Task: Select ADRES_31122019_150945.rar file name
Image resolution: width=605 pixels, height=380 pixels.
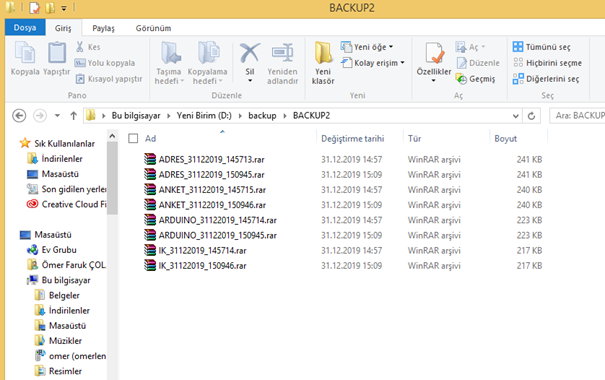Action: pyautogui.click(x=211, y=174)
